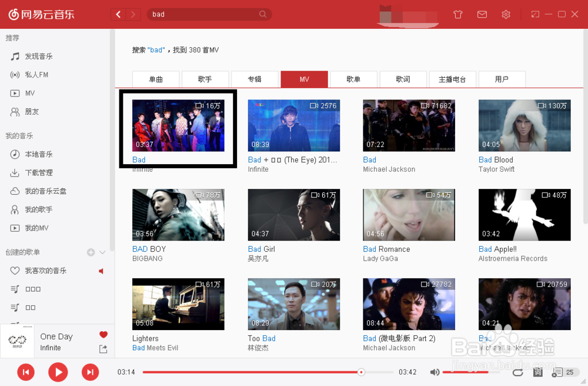Seek on the song progress bar

point(268,372)
